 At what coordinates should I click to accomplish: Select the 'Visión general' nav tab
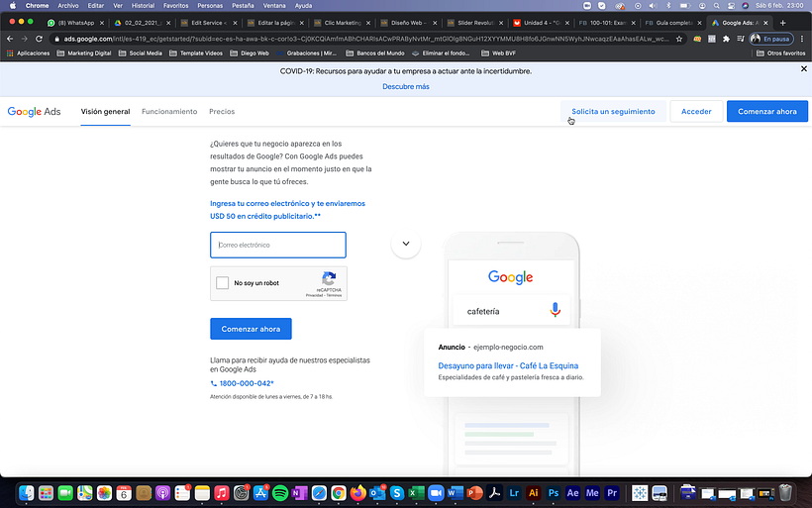(x=105, y=111)
